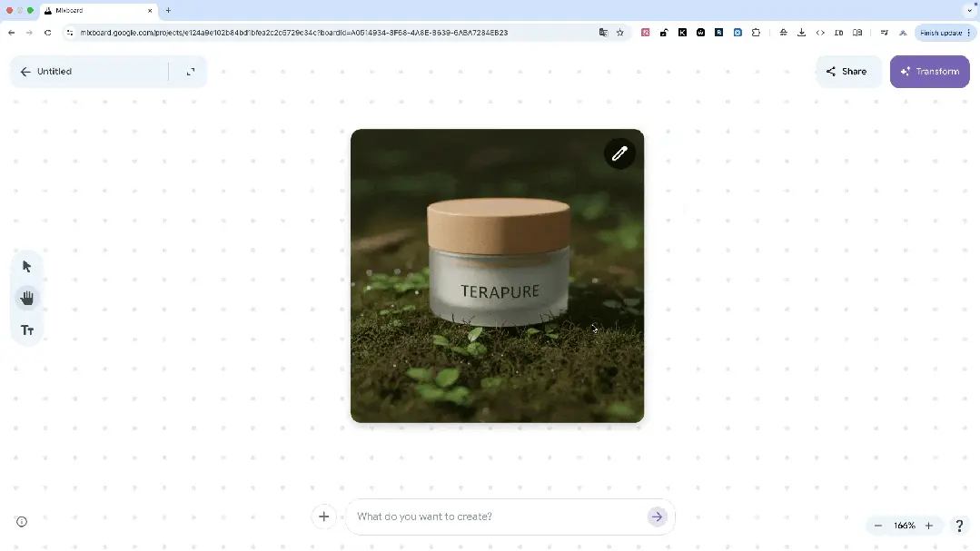This screenshot has width=980, height=551.
Task: Click the pencil edit icon on the image
Action: pyautogui.click(x=619, y=153)
